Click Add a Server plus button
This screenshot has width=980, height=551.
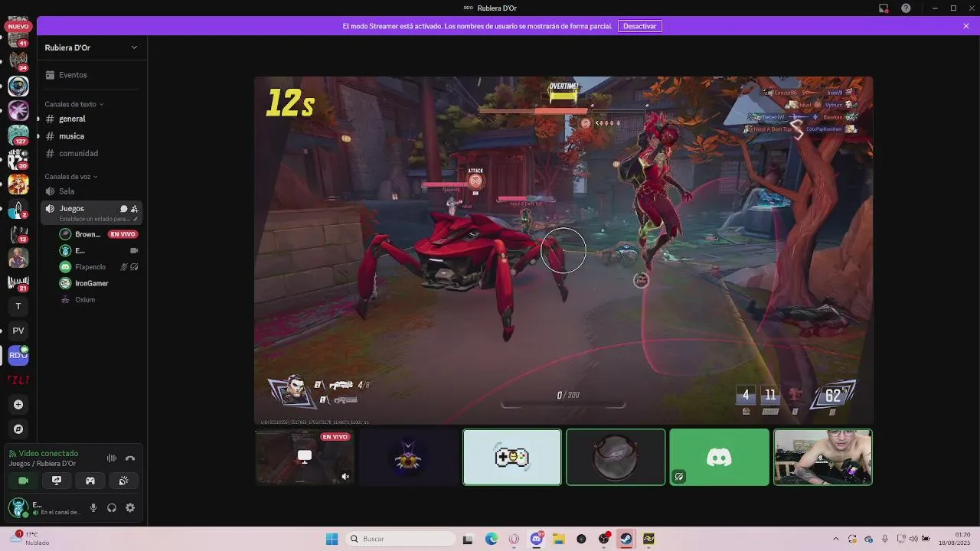tap(18, 404)
